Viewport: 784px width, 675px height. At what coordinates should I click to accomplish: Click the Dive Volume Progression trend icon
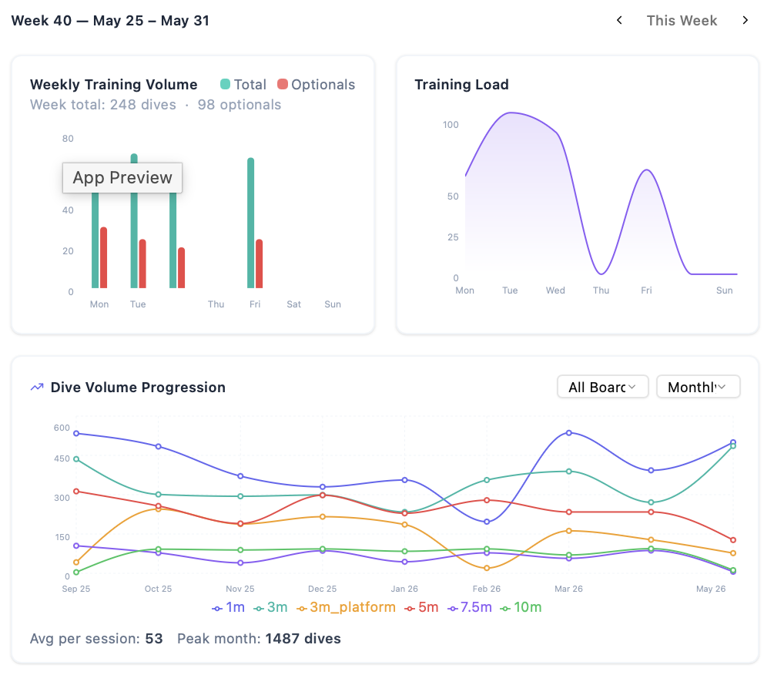[x=37, y=388]
